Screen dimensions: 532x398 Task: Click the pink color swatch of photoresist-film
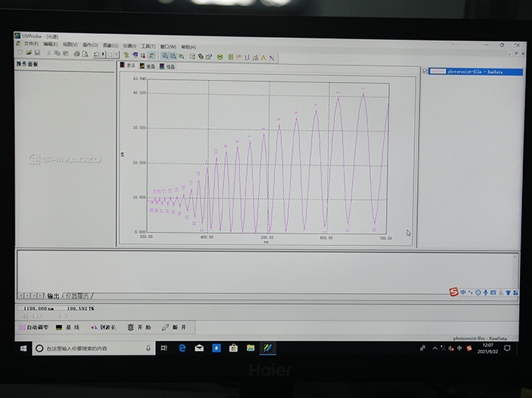click(438, 71)
